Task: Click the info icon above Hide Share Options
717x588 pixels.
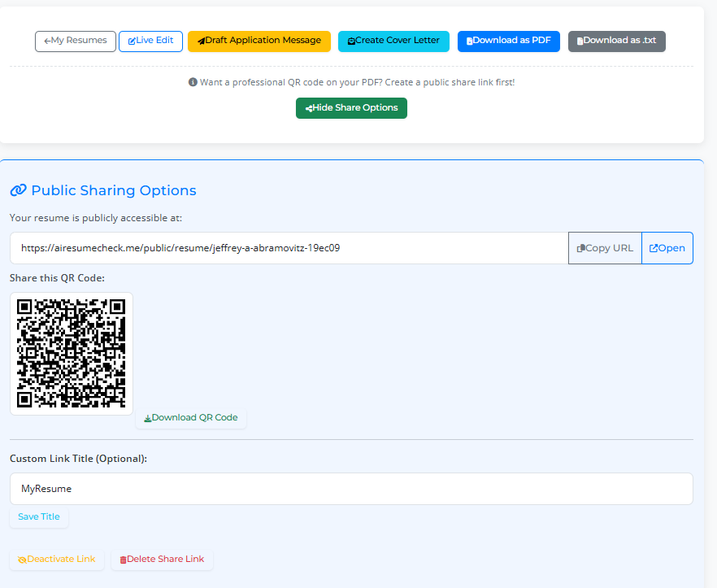Action: 193,81
